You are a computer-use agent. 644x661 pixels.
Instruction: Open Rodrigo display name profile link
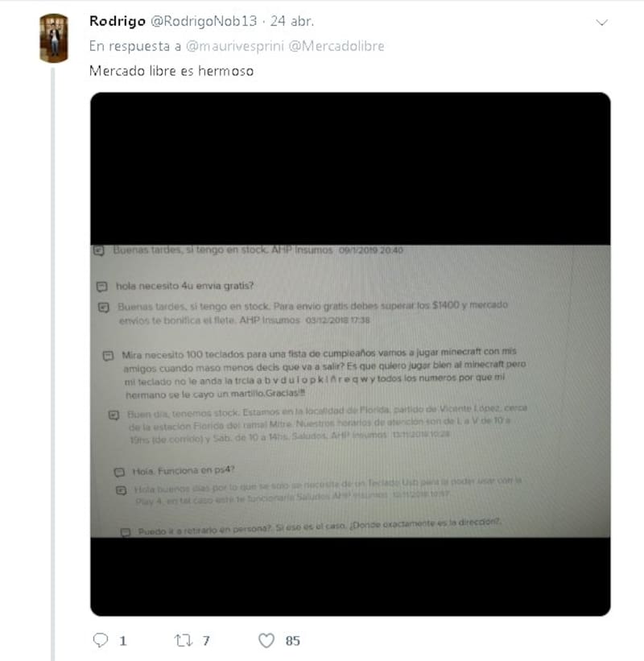pyautogui.click(x=118, y=21)
